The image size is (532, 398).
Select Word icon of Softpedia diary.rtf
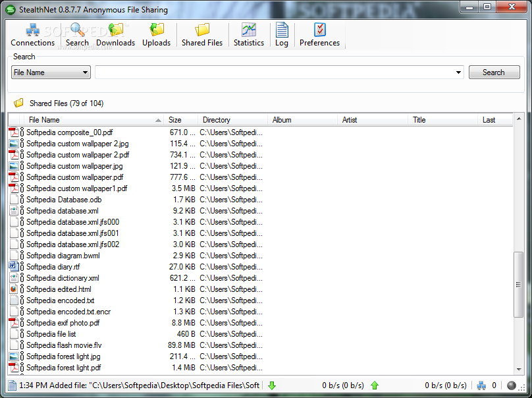coord(14,267)
